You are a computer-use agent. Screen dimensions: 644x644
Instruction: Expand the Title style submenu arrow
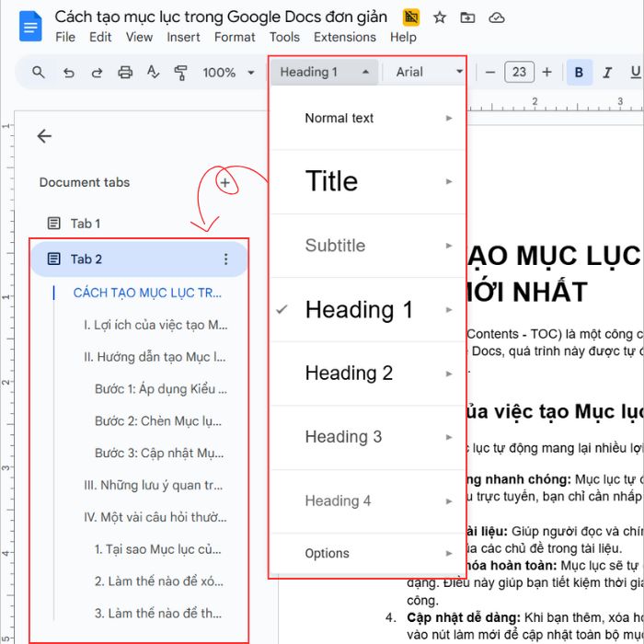[449, 181]
